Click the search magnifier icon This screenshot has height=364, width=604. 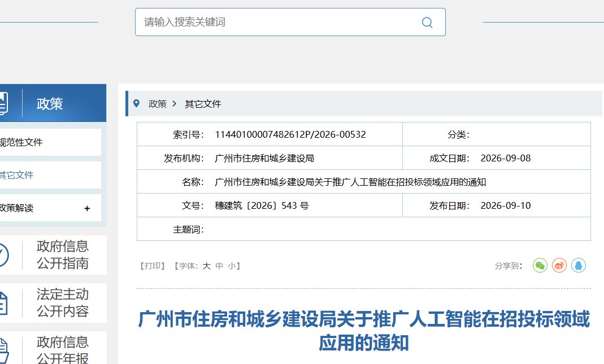pyautogui.click(x=427, y=23)
